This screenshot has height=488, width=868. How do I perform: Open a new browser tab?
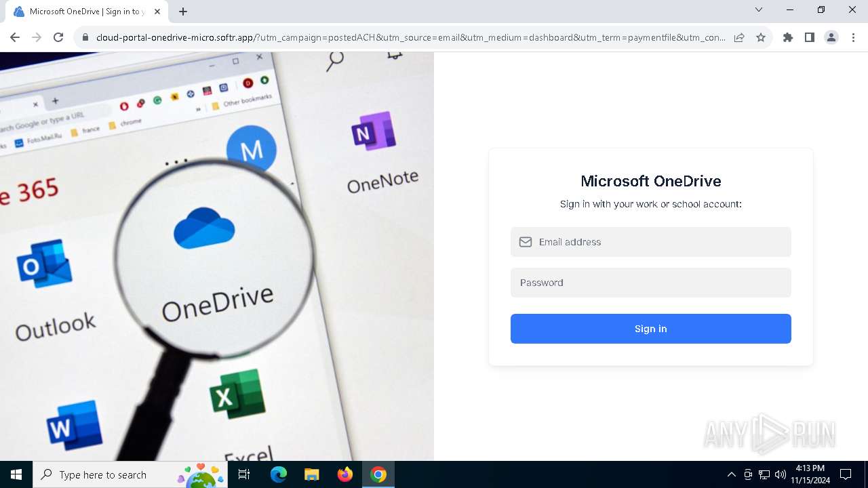(183, 12)
